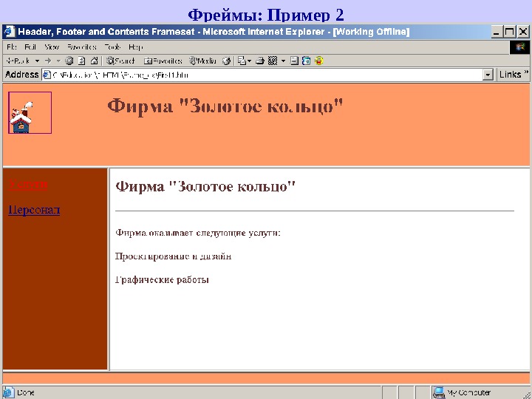Open the Back history dropdown arrow
Viewport: 532px width, 399px height.
point(38,61)
